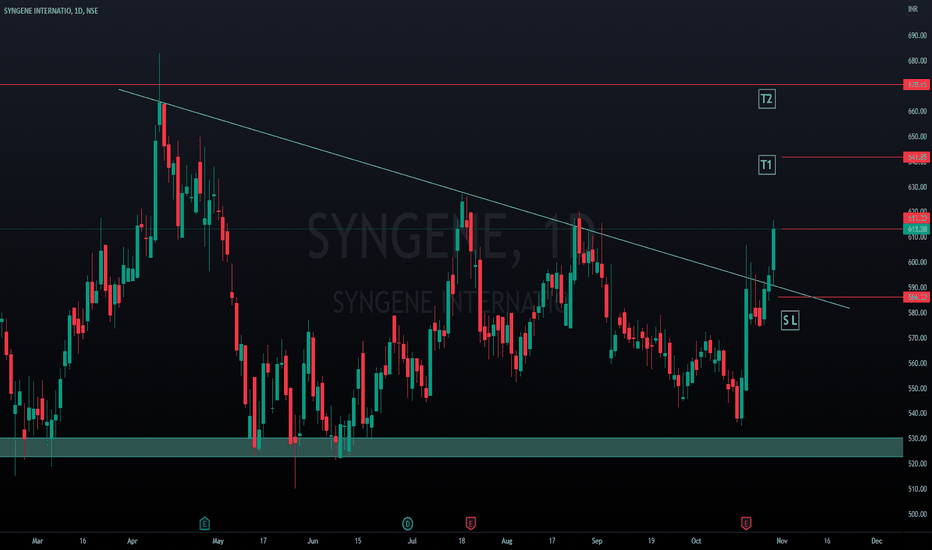Click the Nov label on time axis
The height and width of the screenshot is (550, 932).
tap(782, 541)
